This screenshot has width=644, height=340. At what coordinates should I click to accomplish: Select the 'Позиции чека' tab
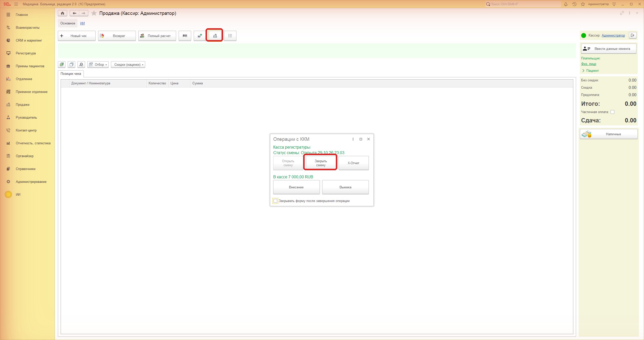pos(71,74)
